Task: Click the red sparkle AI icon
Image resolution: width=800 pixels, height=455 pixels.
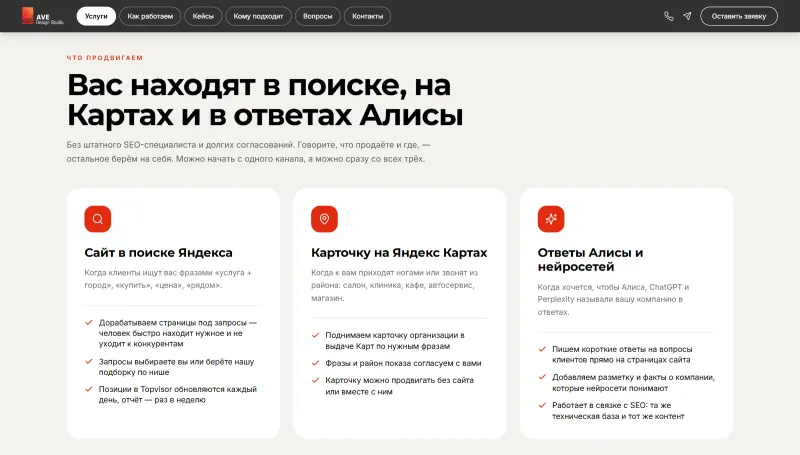Action: pos(551,219)
